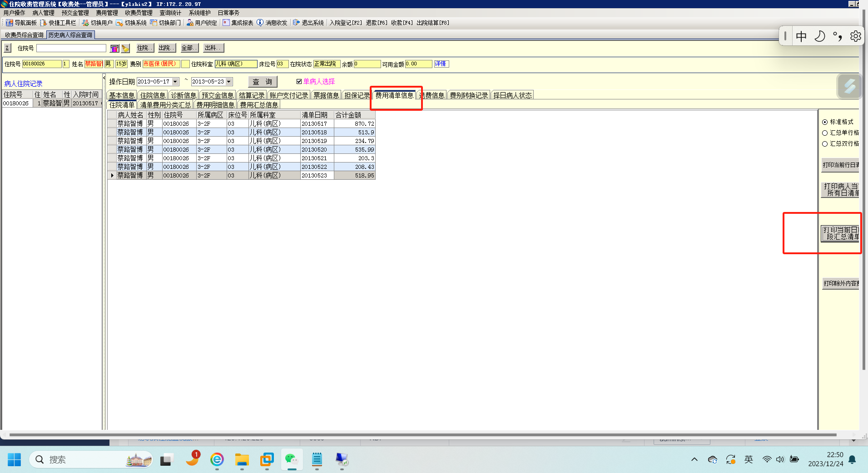Click the 出院.. filter button

click(167, 48)
